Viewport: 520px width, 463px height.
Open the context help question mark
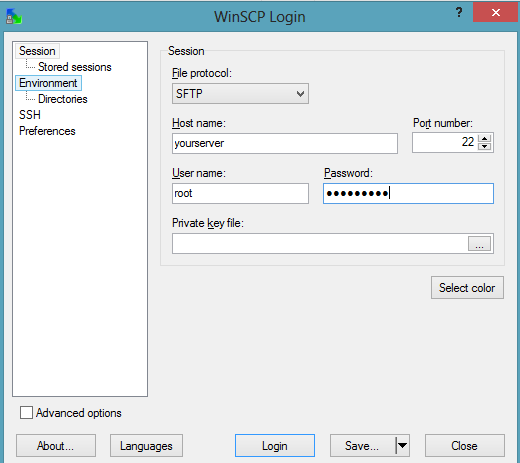pos(459,13)
